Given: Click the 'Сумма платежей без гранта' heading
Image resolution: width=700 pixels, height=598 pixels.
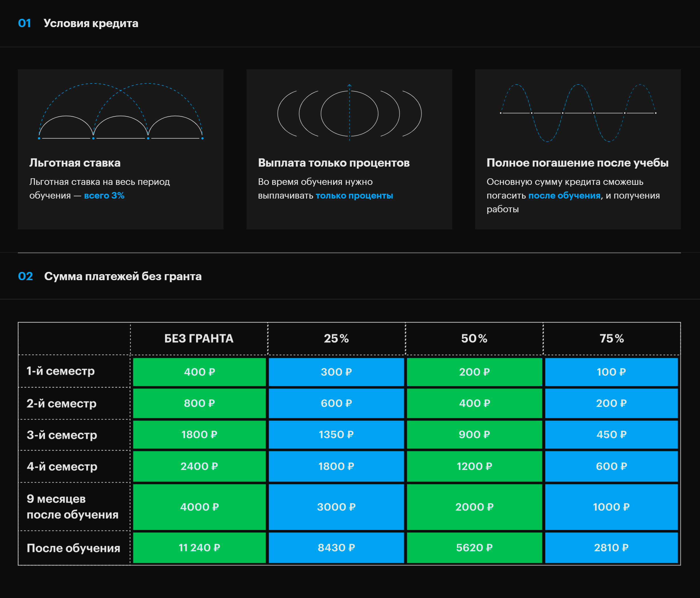Looking at the screenshot, I should pyautogui.click(x=123, y=276).
